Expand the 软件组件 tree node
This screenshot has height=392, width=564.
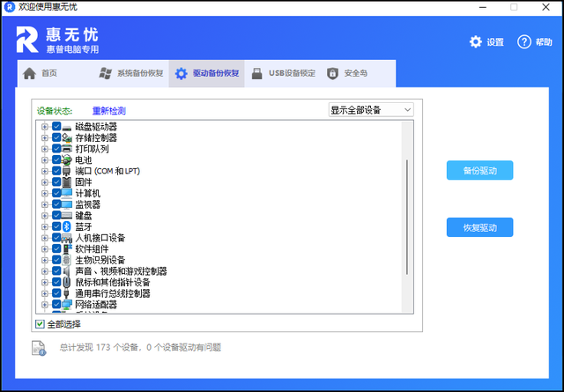[x=45, y=249]
